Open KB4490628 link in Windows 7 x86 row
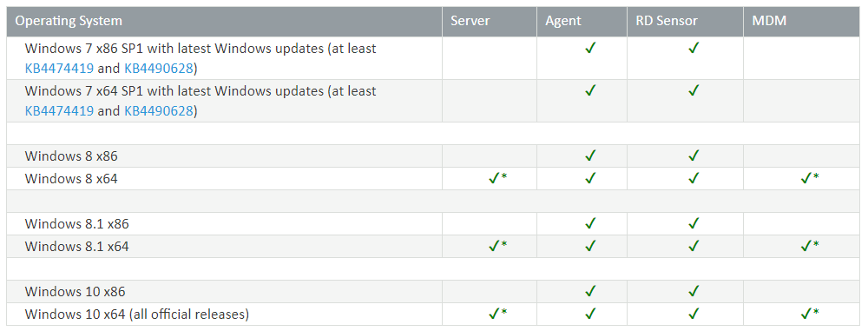 [159, 68]
